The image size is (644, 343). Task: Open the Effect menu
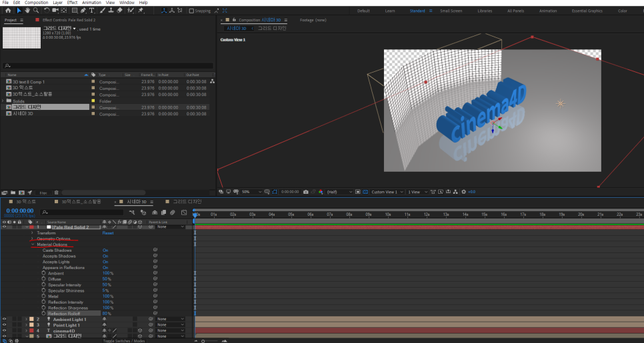point(72,3)
